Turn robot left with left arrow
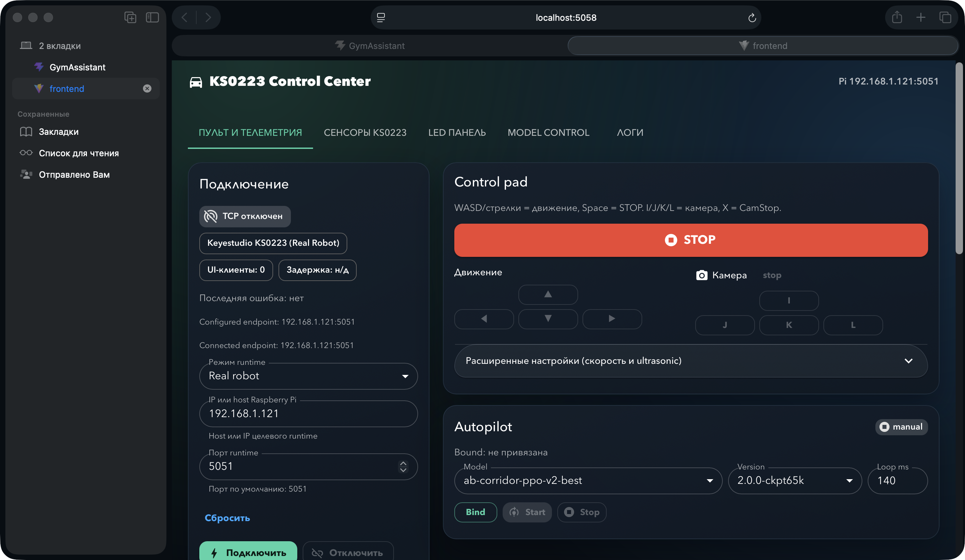Screen dimensions: 965x560 click(x=484, y=319)
